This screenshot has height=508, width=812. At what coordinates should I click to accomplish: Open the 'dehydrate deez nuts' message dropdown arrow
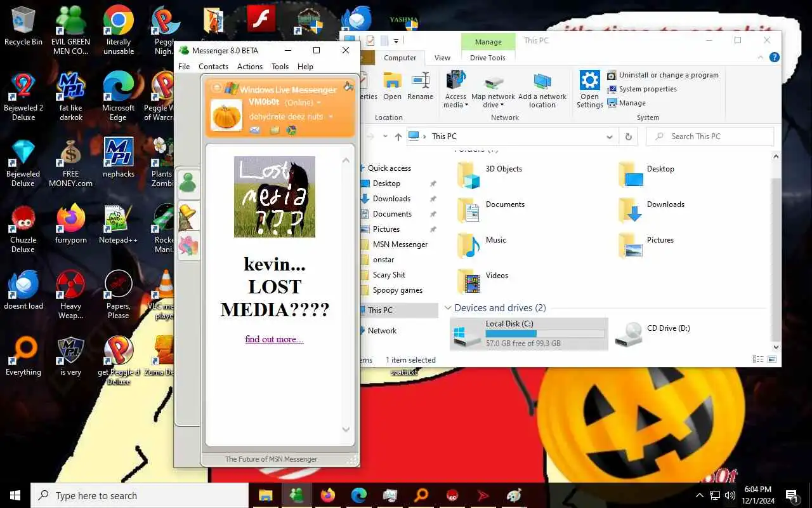click(x=331, y=117)
